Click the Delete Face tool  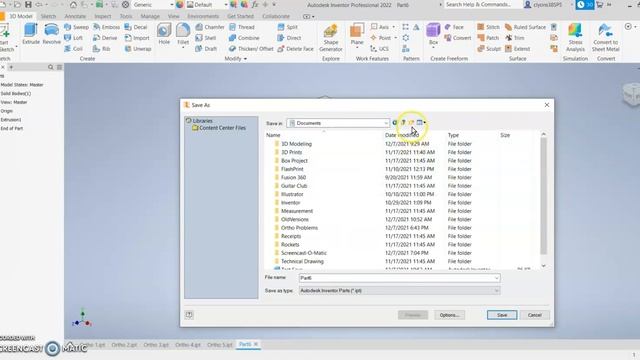296,49
